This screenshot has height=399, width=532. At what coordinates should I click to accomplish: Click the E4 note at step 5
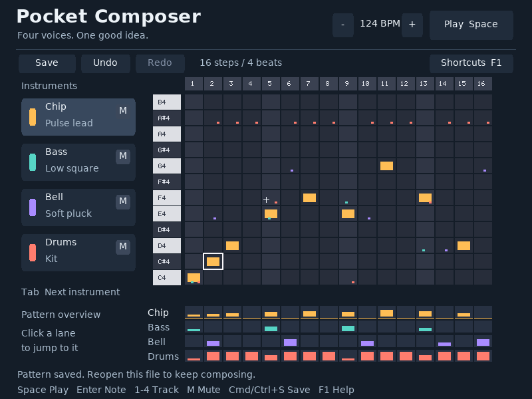271,213
